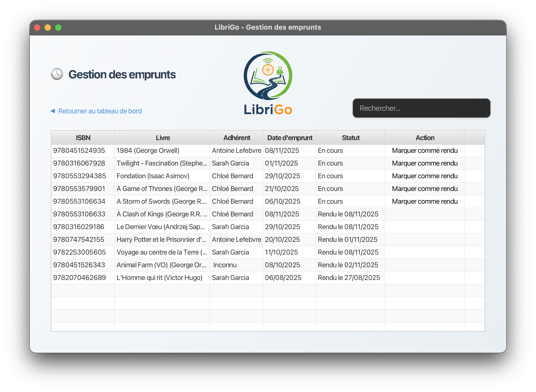The image size is (536, 392).
Task: Sort by the Livre column header
Action: tap(163, 138)
